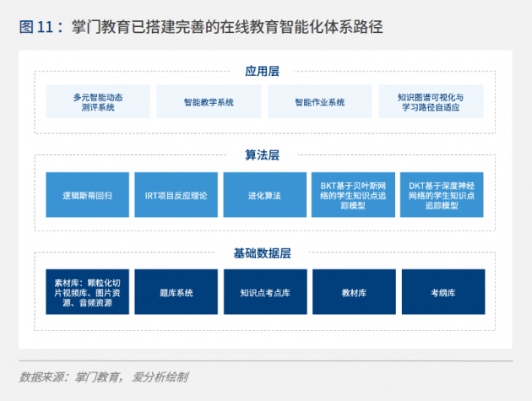This screenshot has height=401, width=532.
Task: Click the 多元智能动态测评系统 box
Action: click(98, 101)
